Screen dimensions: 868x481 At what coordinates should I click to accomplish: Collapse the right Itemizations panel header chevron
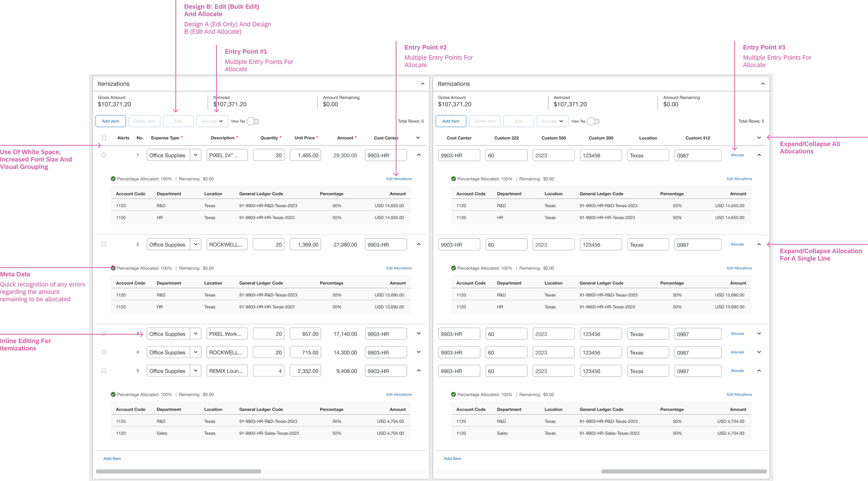(x=763, y=84)
